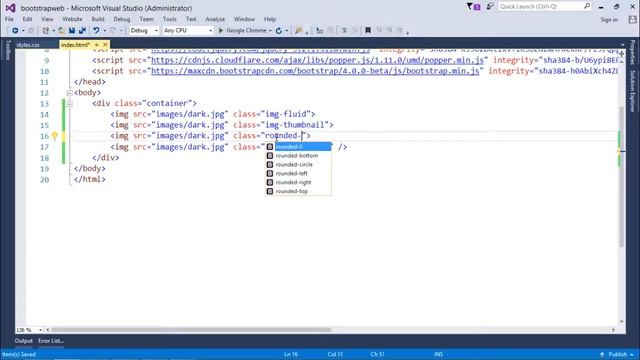
Task: Click the Undo arrow icon
Action: tap(96, 31)
